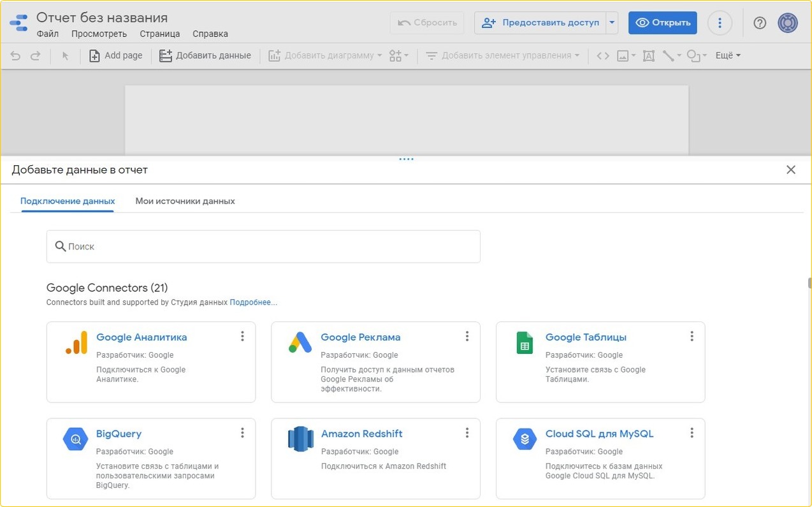This screenshot has width=812, height=507.
Task: Open the user account avatar
Action: tap(788, 23)
